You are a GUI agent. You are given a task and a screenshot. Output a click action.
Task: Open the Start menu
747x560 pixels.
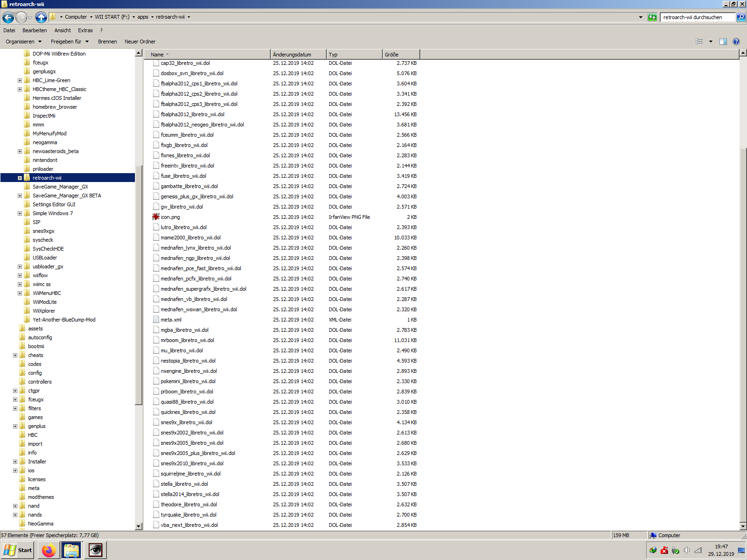tap(18, 550)
